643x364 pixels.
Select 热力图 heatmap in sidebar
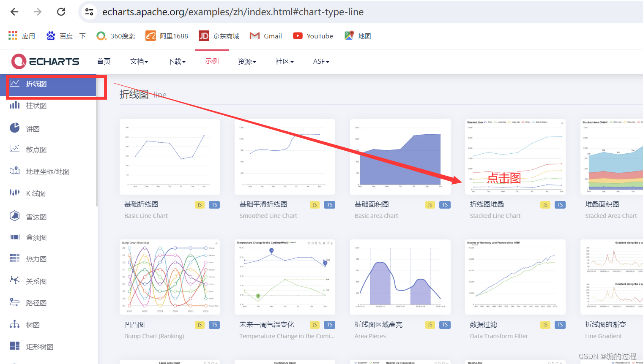[x=48, y=259]
